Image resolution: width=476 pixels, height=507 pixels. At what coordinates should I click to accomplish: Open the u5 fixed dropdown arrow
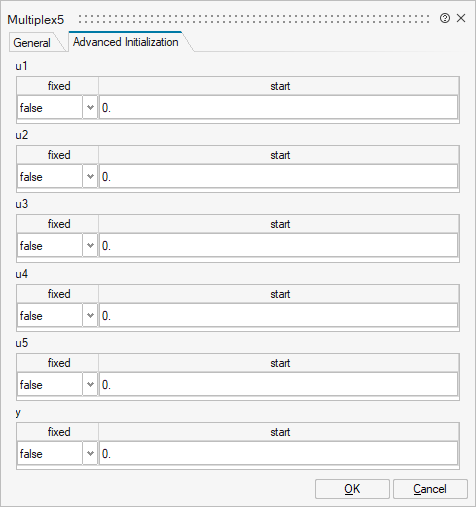(90, 385)
